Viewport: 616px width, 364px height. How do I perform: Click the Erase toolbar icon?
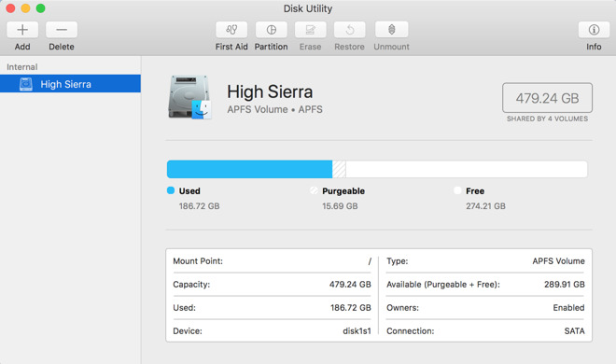[x=311, y=30]
